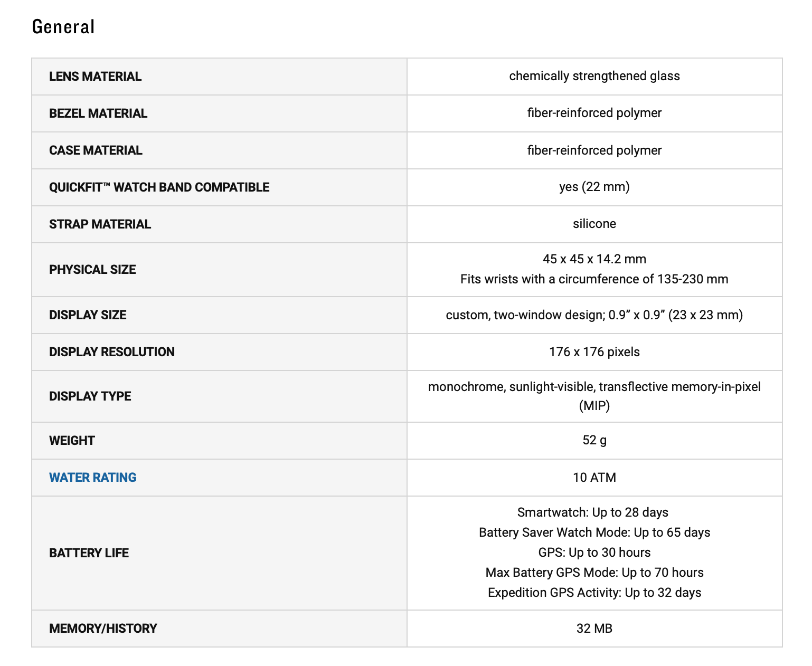Select the QUICKFIT WATCH BAND COMPATIBLE label
This screenshot has height=666, width=812.
pyautogui.click(x=159, y=187)
